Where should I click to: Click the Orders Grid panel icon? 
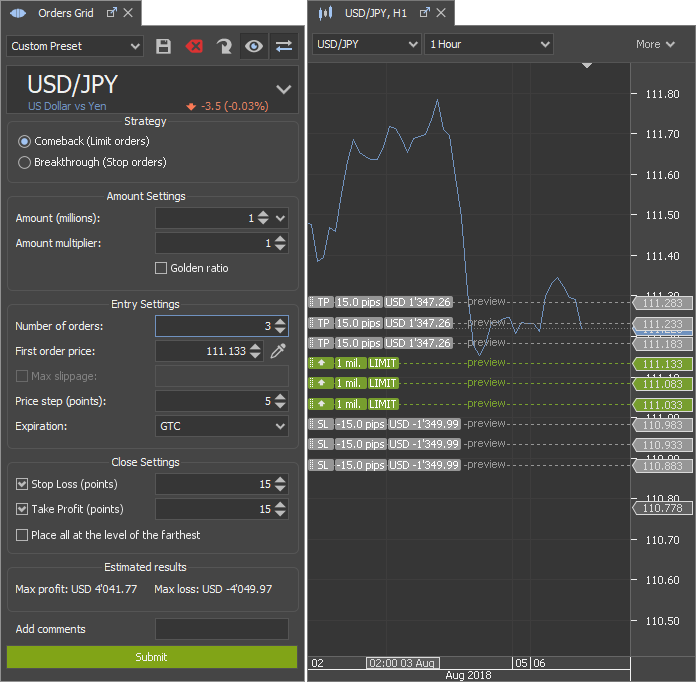19,13
